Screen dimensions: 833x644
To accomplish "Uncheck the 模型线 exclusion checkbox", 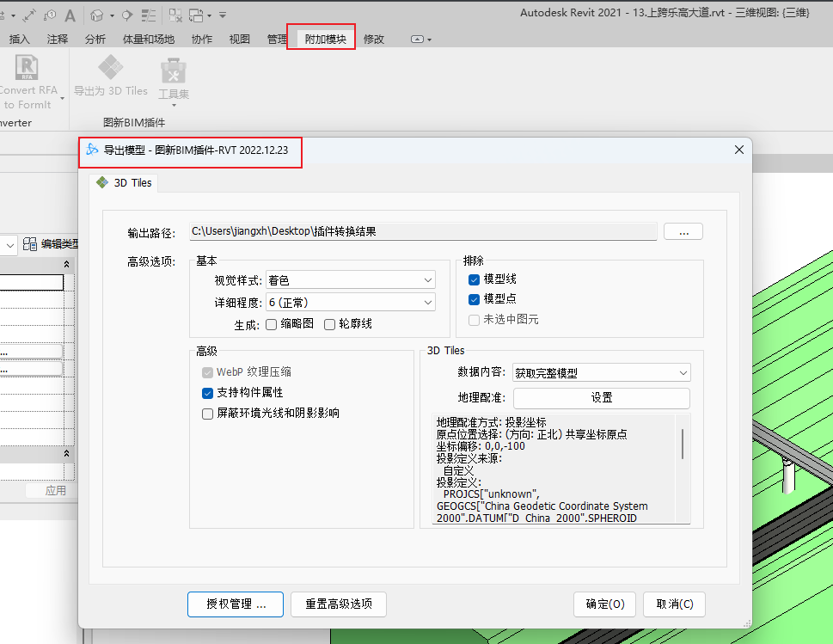I will 474,279.
